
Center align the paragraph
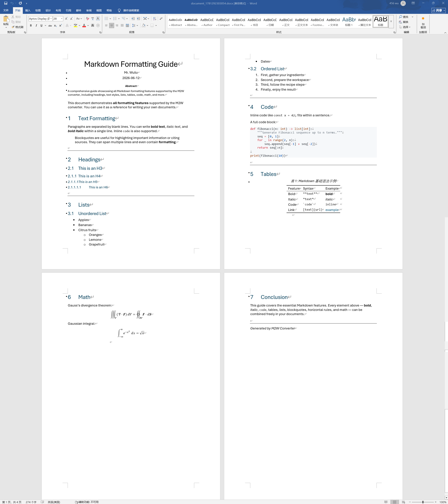(112, 26)
